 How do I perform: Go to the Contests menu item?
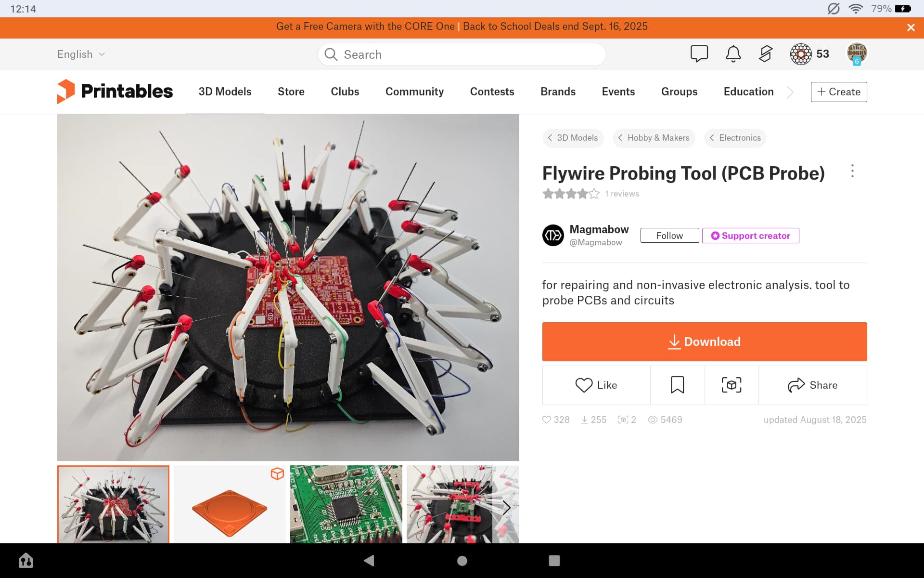(x=492, y=92)
